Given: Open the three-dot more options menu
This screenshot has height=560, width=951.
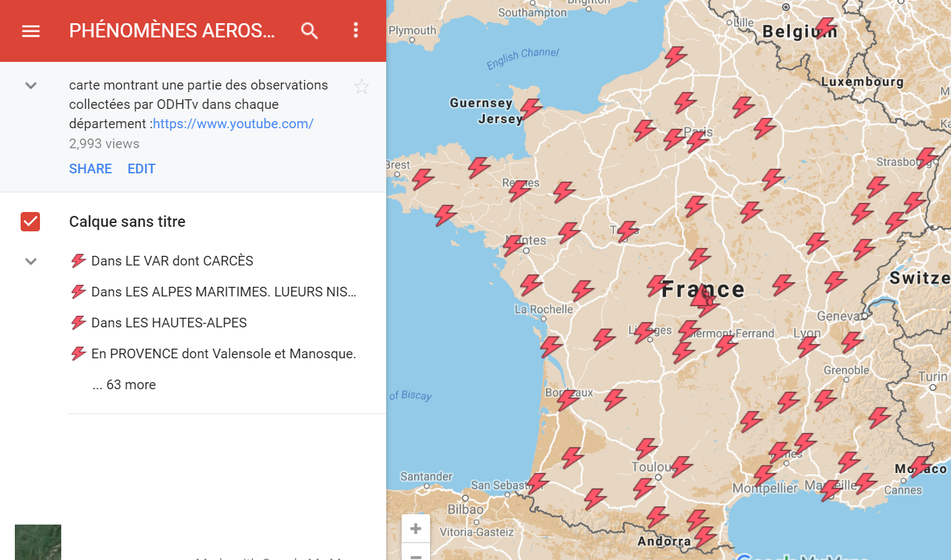Looking at the screenshot, I should tap(356, 30).
